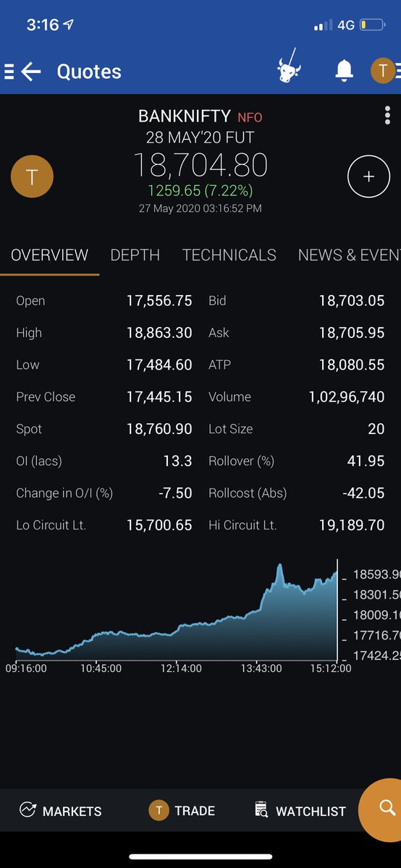This screenshot has height=868, width=401.
Task: Tap the change value 1259.65 (7.22%)
Action: [200, 191]
